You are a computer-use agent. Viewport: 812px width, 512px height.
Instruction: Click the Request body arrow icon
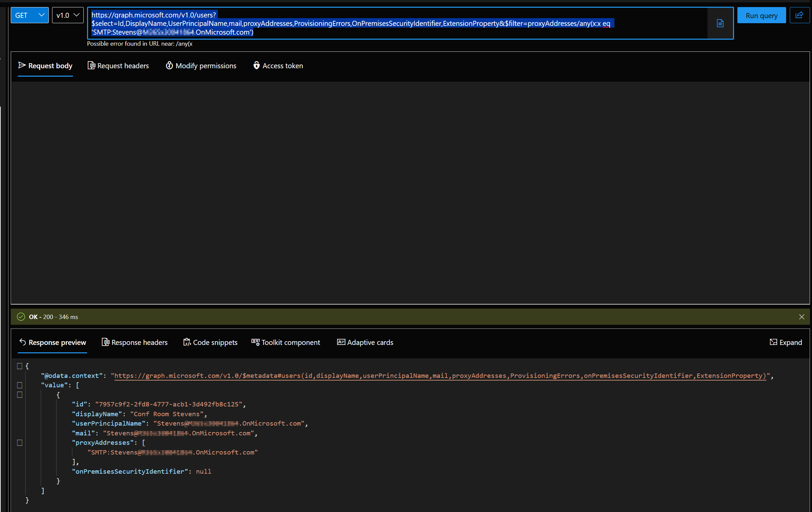pyautogui.click(x=22, y=65)
